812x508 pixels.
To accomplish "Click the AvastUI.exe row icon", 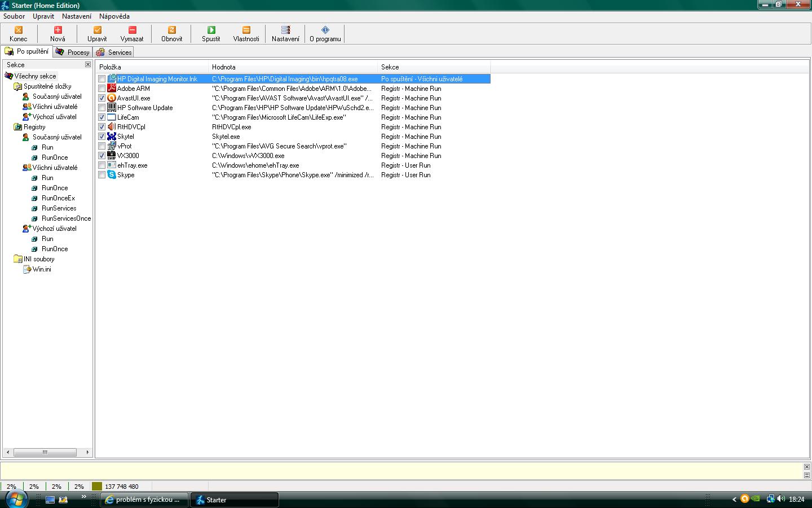I will click(112, 98).
